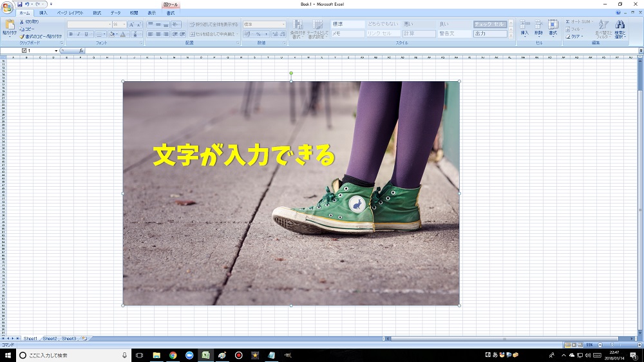Screen dimensions: 644x362
Task: Open the number format (標準) dropdown
Action: 283,24
